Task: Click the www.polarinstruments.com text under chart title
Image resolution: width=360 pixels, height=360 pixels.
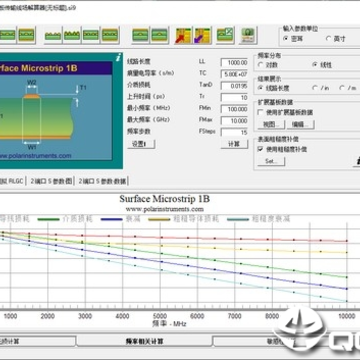Action: tap(165, 209)
